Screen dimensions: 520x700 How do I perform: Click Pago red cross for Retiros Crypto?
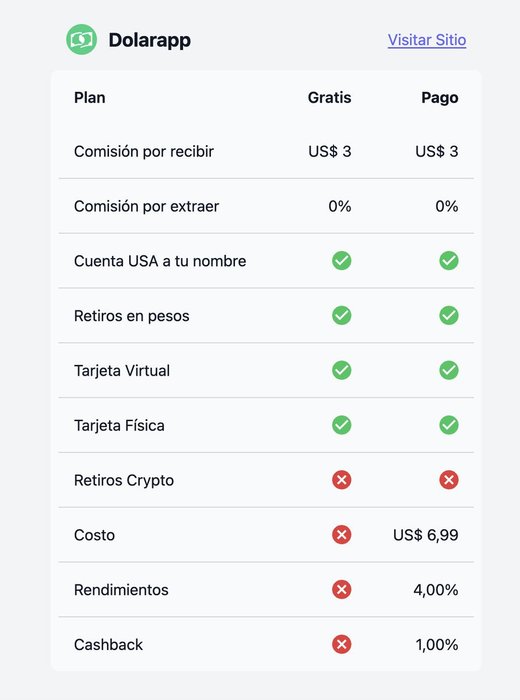click(x=449, y=480)
